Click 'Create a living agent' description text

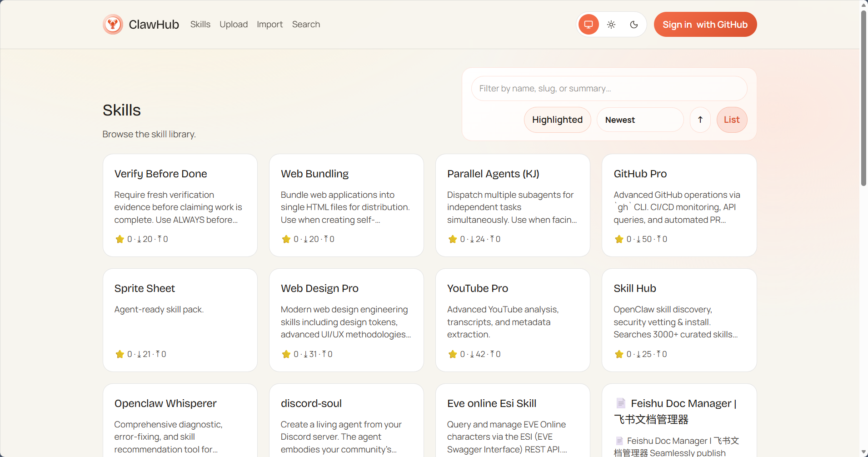[341, 437]
